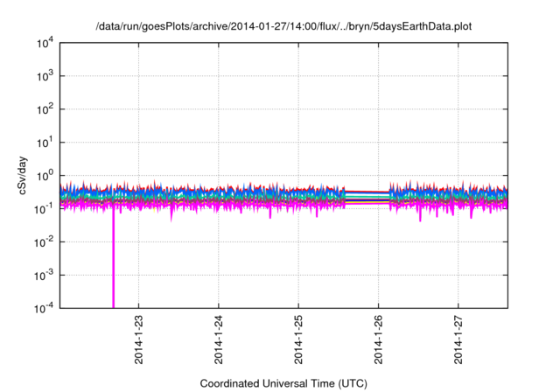Click the cSv/day axis title
The width and height of the screenshot is (560, 392).
click(x=23, y=175)
